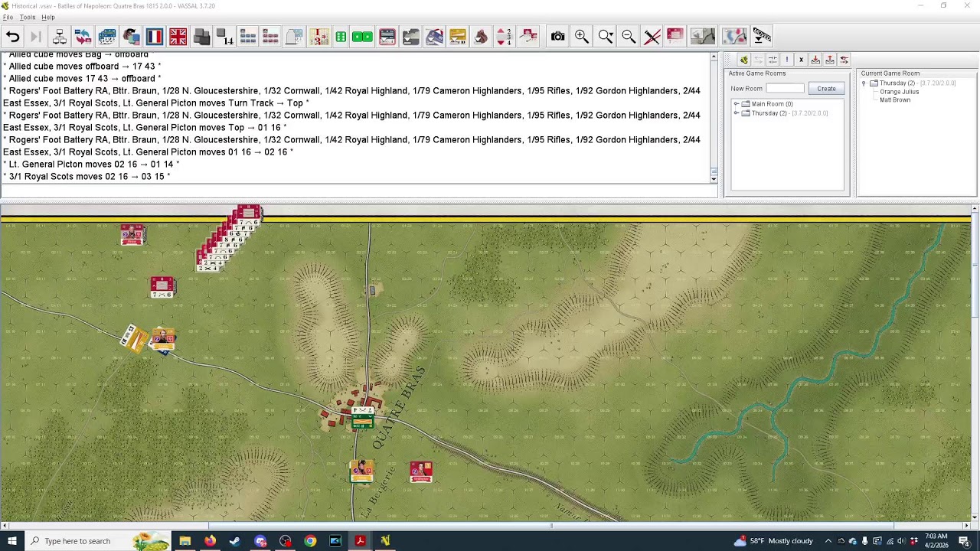Open the Help menu
The width and height of the screenshot is (980, 551).
[x=48, y=17]
